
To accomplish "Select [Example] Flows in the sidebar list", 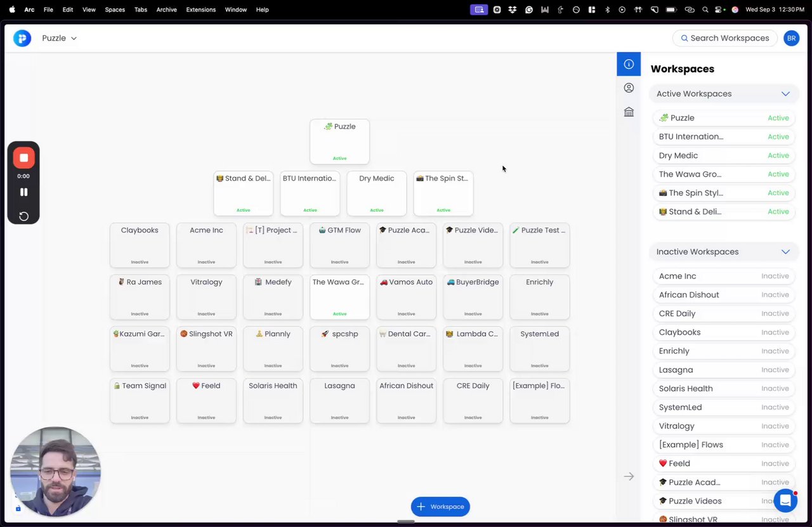I will coord(724,445).
